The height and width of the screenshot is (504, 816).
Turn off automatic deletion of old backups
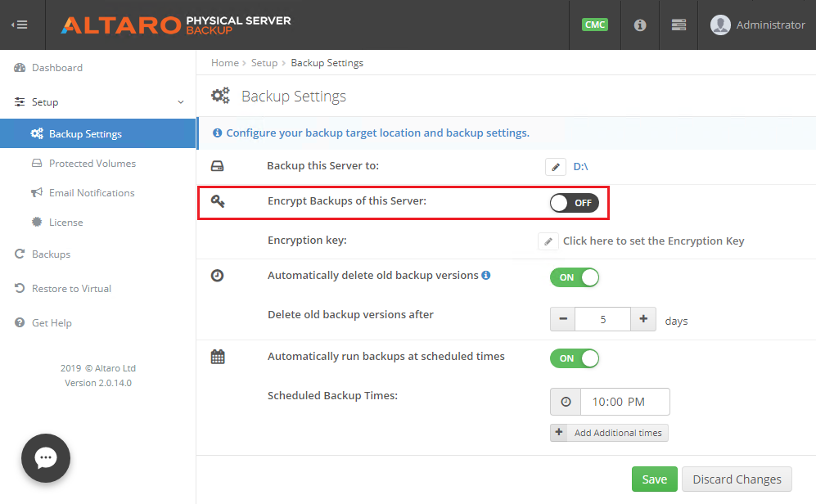[x=575, y=277]
